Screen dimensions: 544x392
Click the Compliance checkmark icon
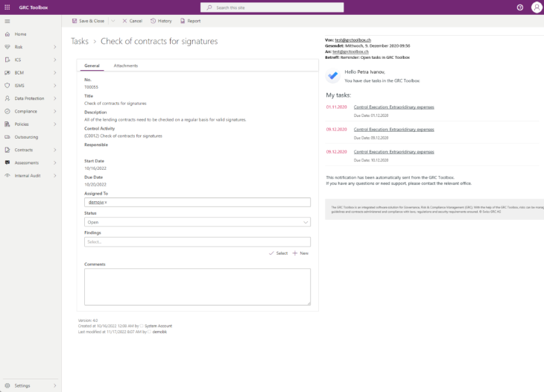click(7, 111)
